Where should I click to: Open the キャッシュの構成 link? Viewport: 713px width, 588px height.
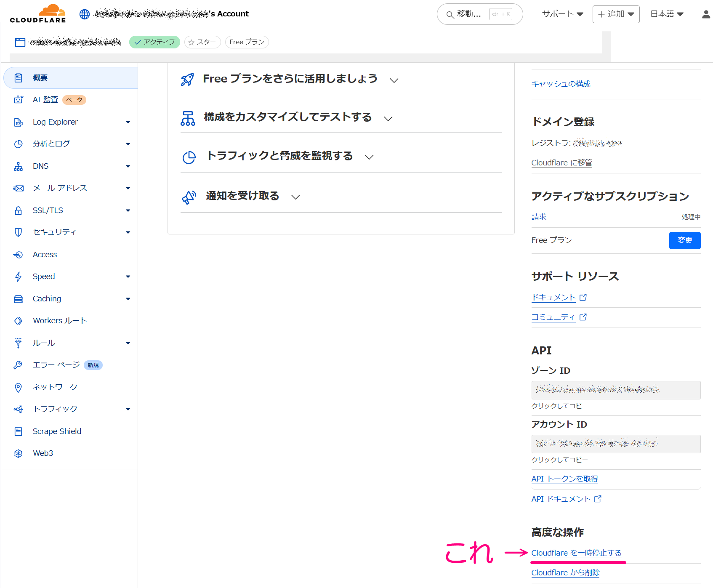pos(561,84)
